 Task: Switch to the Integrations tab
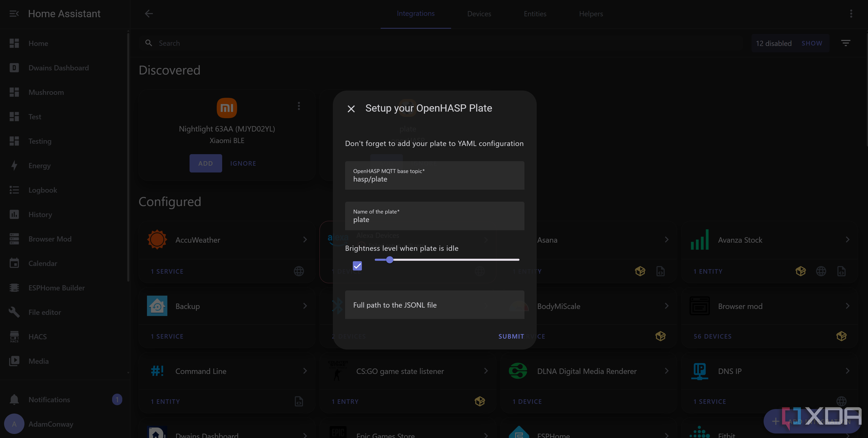[416, 14]
